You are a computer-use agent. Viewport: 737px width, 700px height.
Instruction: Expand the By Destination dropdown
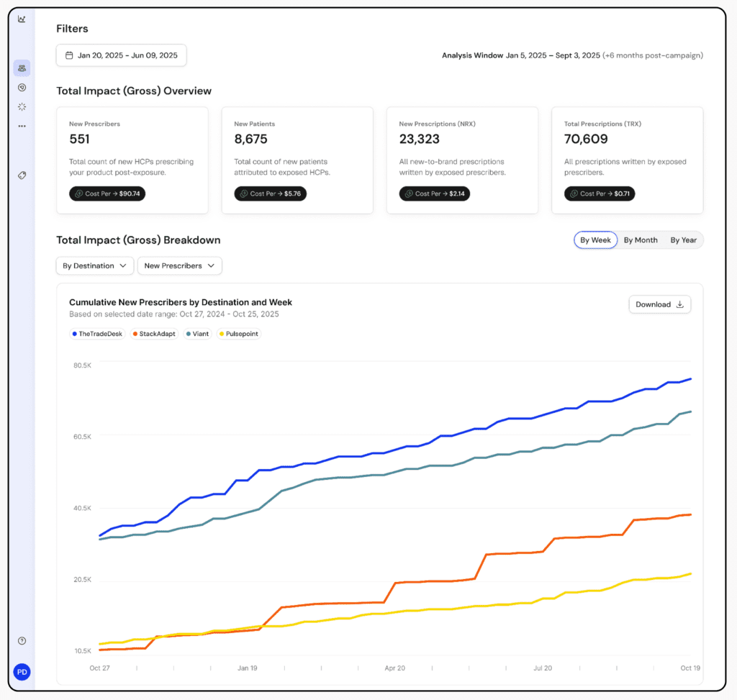(95, 266)
